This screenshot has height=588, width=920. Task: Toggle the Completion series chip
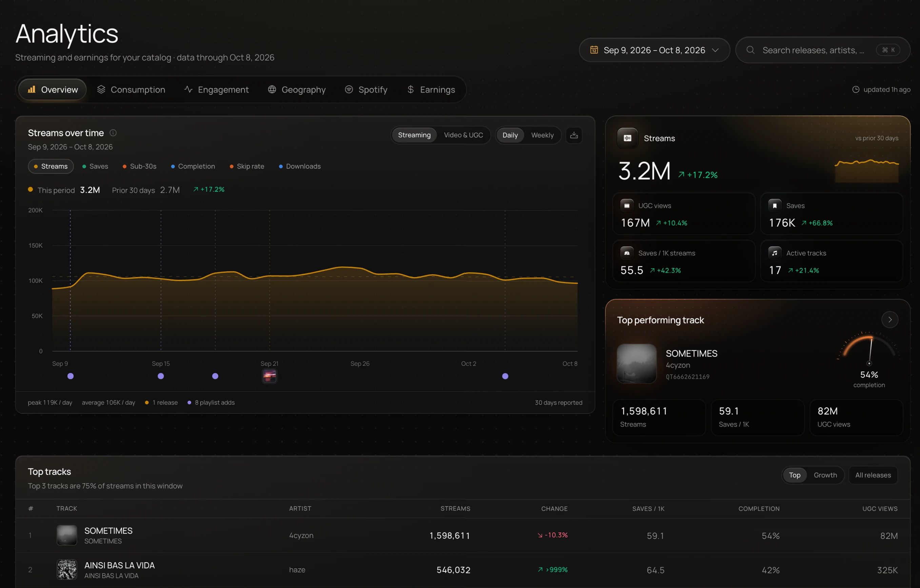(193, 166)
